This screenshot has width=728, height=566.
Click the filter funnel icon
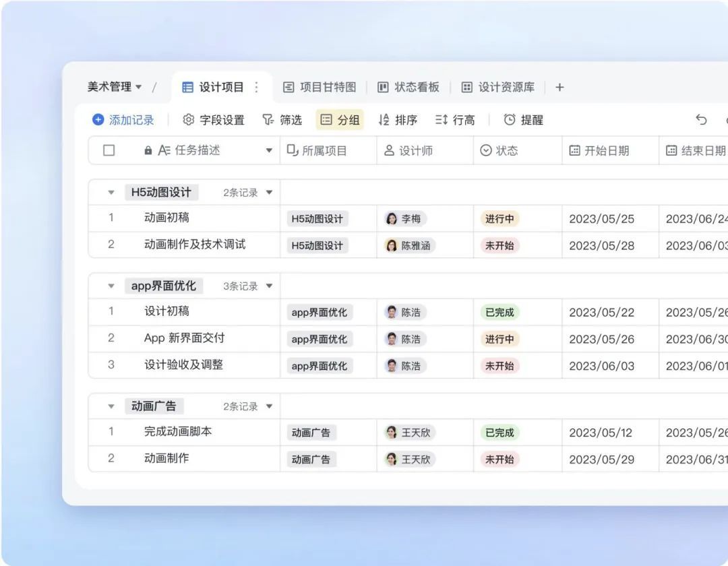click(268, 120)
